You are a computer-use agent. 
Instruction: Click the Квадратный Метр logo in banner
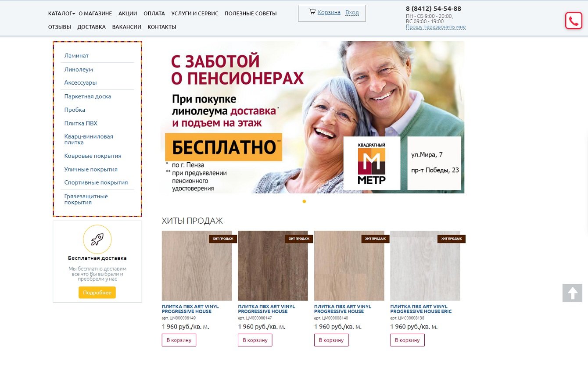pos(372,163)
